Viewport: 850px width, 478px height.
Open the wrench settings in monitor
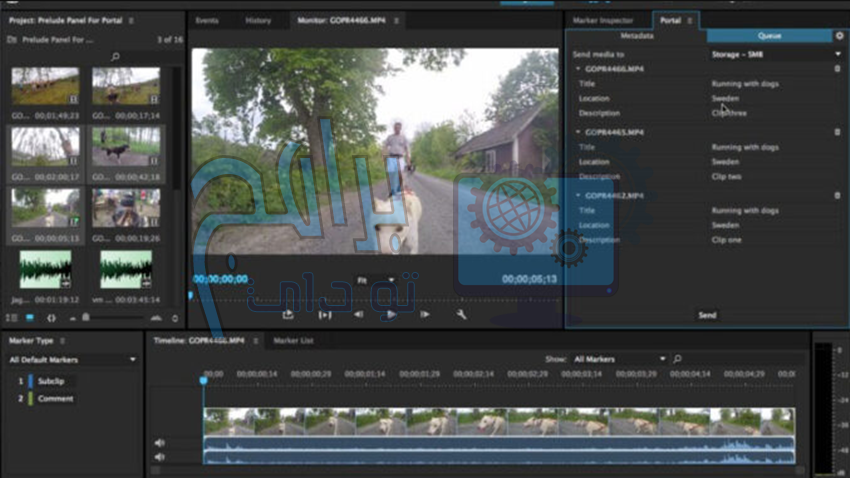[x=461, y=314]
